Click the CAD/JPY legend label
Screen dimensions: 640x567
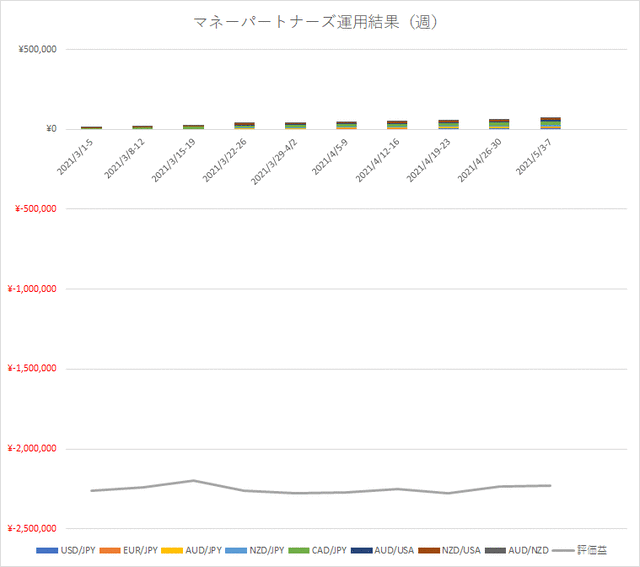329,551
